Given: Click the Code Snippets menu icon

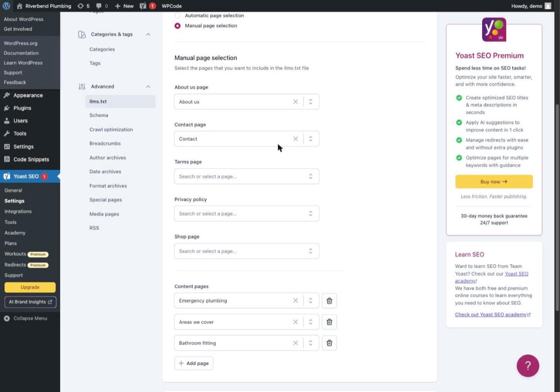Looking at the screenshot, I should click(x=7, y=159).
